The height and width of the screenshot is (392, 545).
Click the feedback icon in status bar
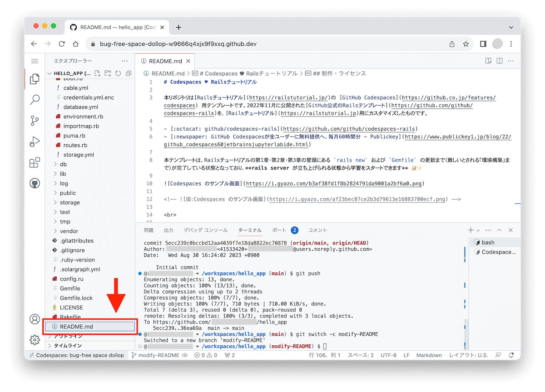tap(499, 355)
